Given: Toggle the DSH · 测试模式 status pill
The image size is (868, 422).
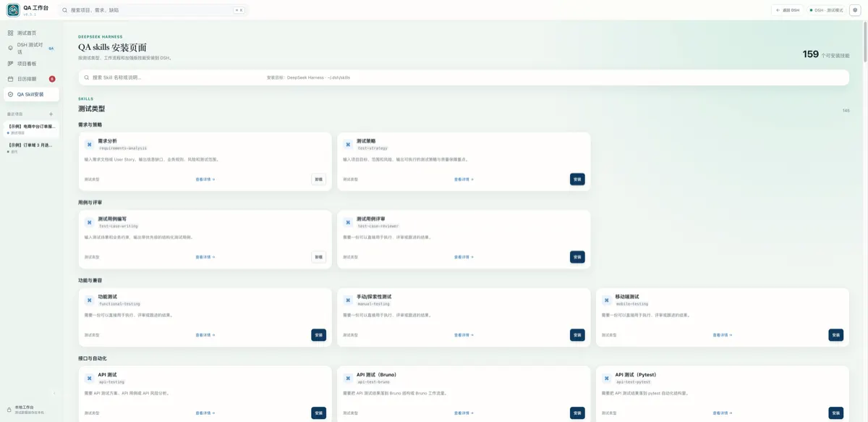Looking at the screenshot, I should pos(827,10).
